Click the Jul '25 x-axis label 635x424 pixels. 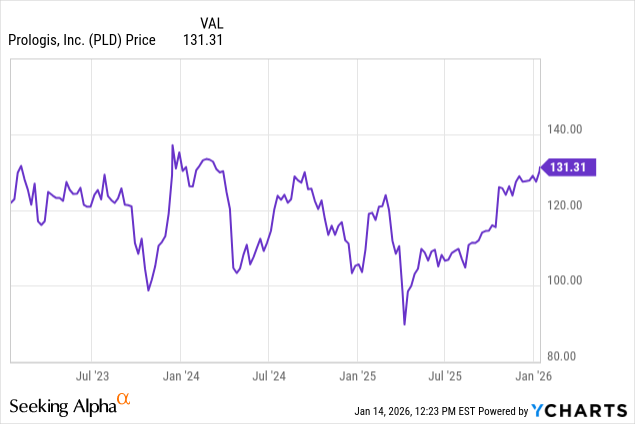click(445, 376)
